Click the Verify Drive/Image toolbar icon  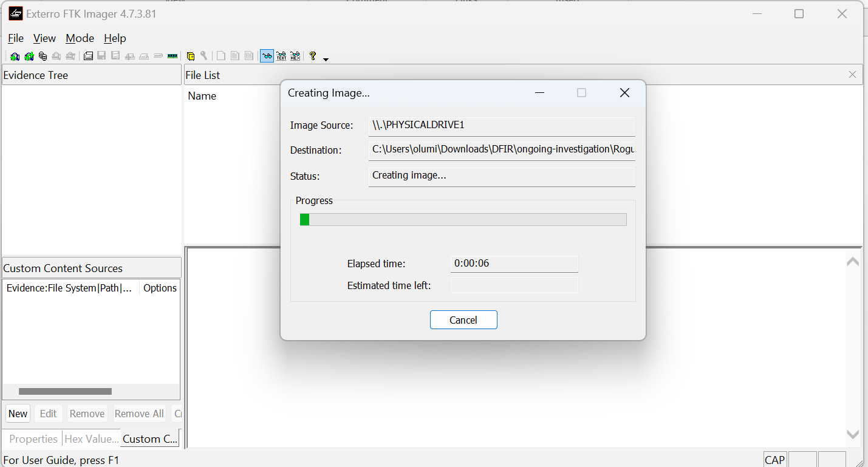(x=158, y=56)
